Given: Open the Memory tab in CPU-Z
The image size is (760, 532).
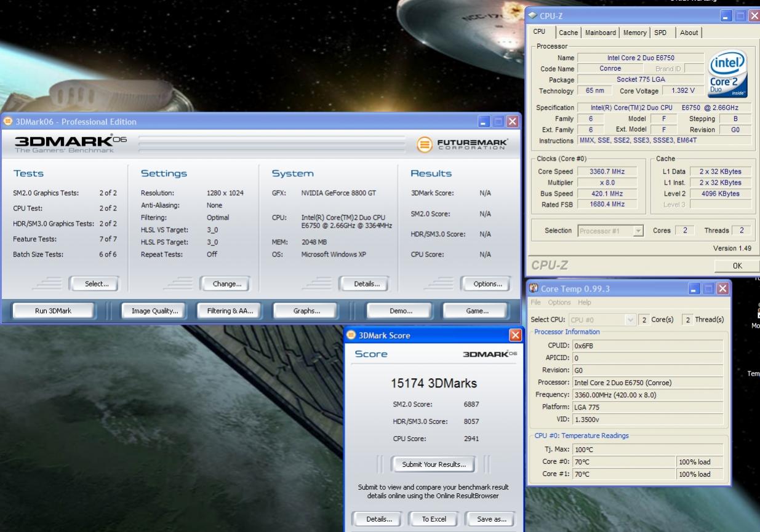Looking at the screenshot, I should click(x=634, y=33).
